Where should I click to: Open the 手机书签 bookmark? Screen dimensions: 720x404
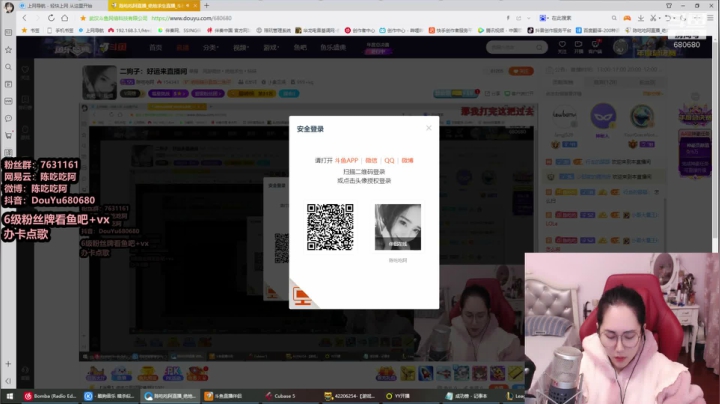60,30
